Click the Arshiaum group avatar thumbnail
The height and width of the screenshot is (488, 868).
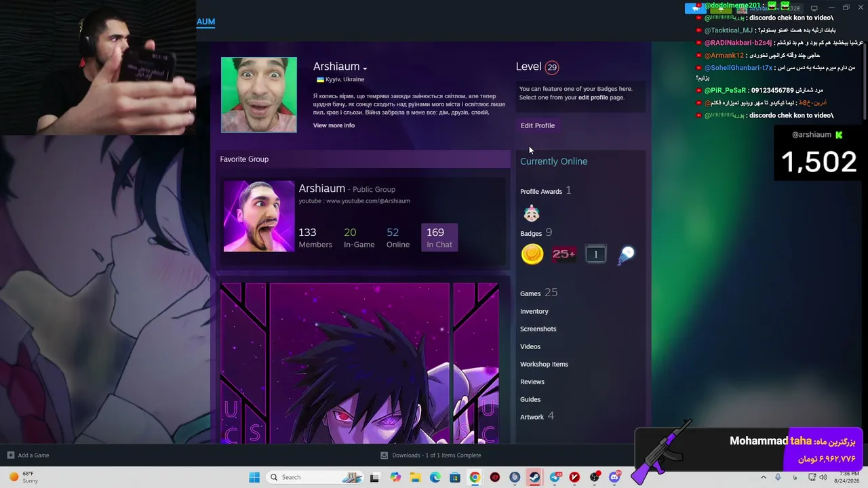259,216
